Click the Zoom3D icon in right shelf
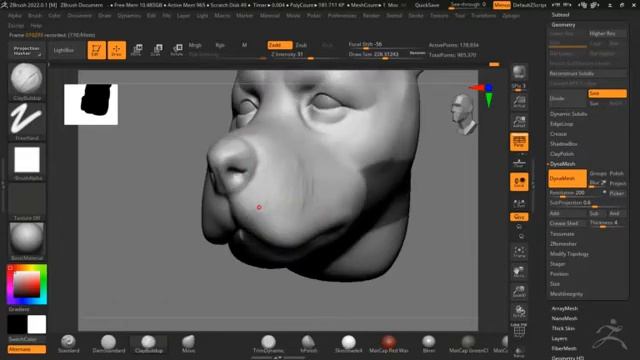This screenshot has width=640, height=360. [x=519, y=291]
